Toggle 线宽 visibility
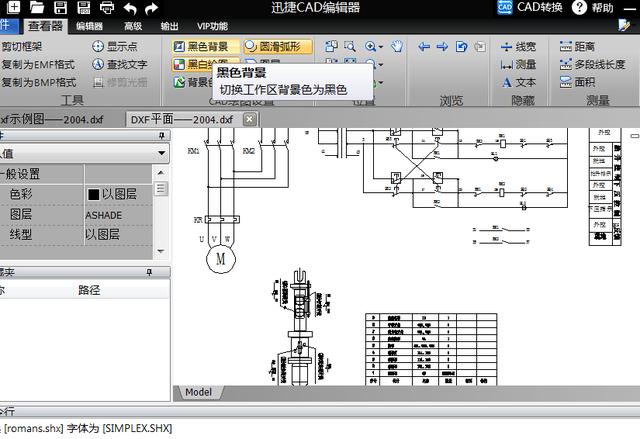Viewport: 640px width, 439px height. 518,47
